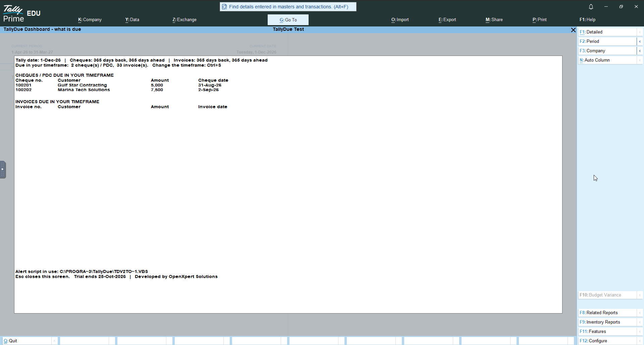The image size is (644, 345).
Task: Restore down the TallyPrime window
Action: point(621,7)
